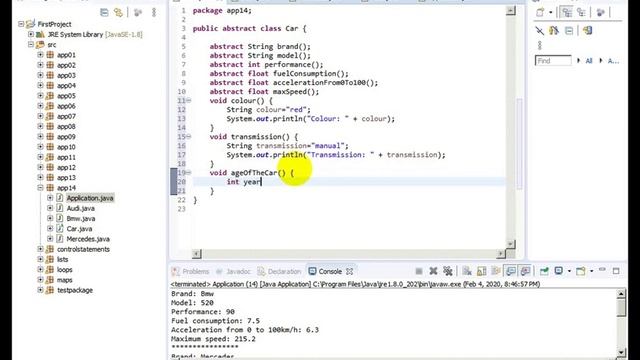The height and width of the screenshot is (360, 640).
Task: Click the Terminate console button
Action: [418, 271]
